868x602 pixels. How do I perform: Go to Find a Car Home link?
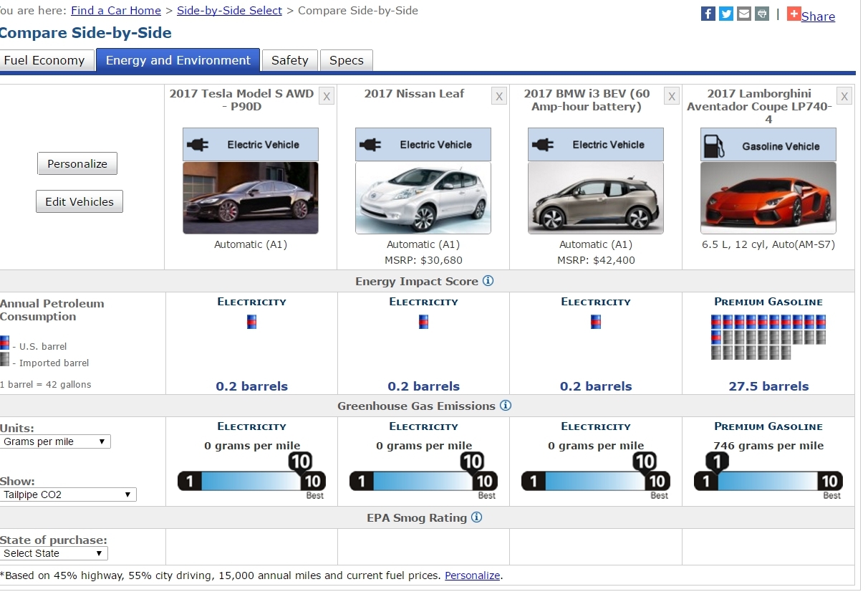coord(116,11)
